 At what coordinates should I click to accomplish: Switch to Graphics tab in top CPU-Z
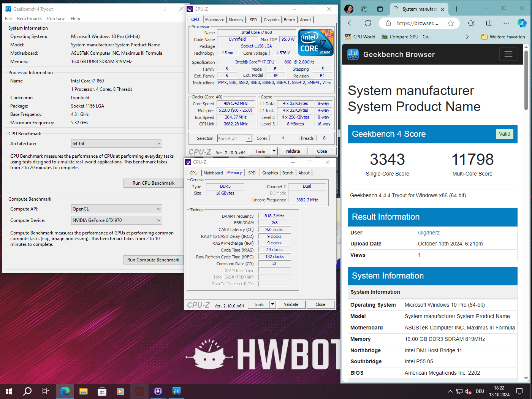[272, 20]
